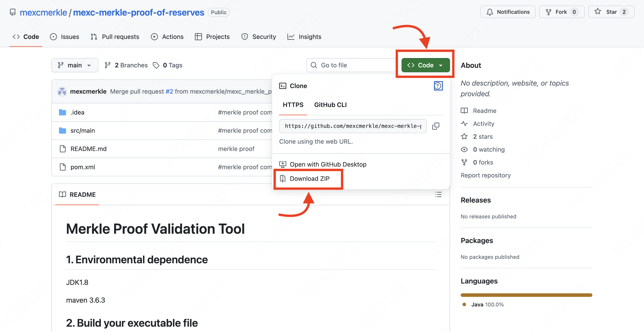Viewport: 644px width, 332px height.
Task: Open the .idea folder
Action: click(x=77, y=112)
